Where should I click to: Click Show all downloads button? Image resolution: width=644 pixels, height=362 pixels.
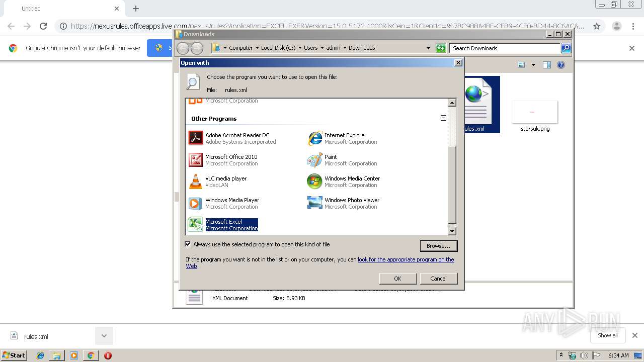coord(608,335)
